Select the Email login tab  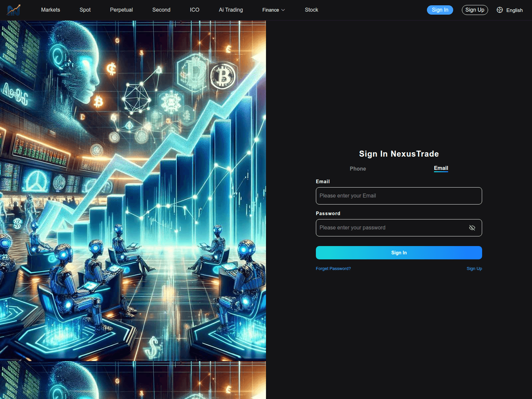click(x=441, y=168)
